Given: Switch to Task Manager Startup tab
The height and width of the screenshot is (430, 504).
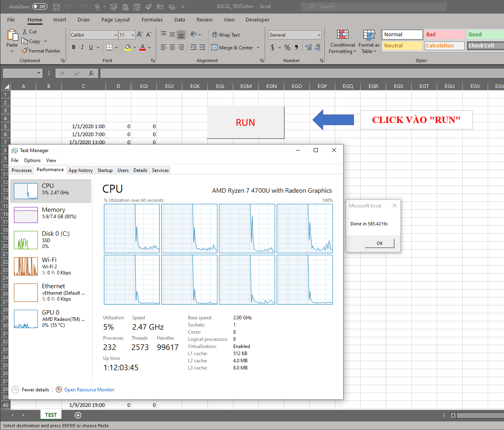Looking at the screenshot, I should [x=105, y=170].
